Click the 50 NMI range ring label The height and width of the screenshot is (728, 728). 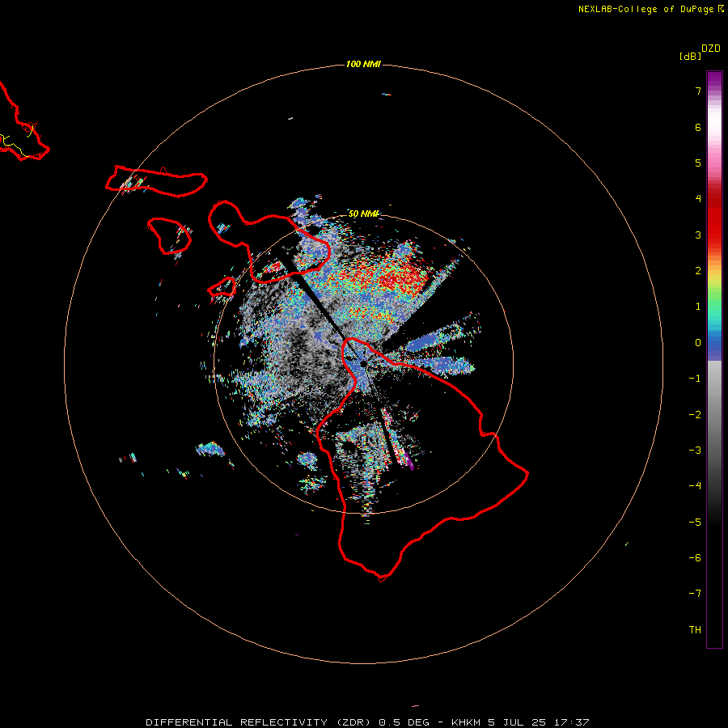(363, 214)
